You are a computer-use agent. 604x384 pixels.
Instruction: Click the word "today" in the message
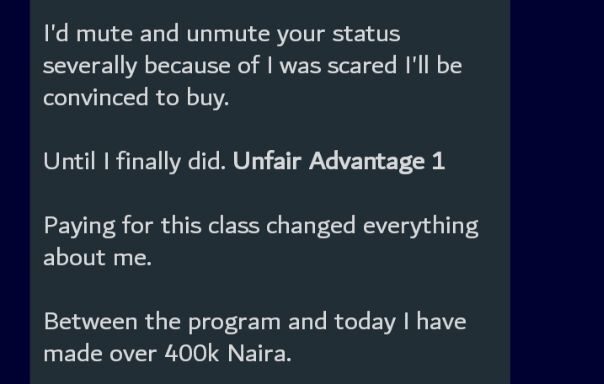(365, 323)
